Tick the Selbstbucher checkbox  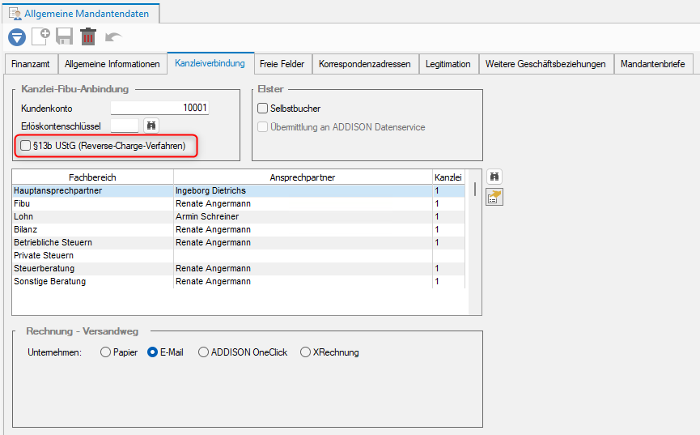point(262,108)
